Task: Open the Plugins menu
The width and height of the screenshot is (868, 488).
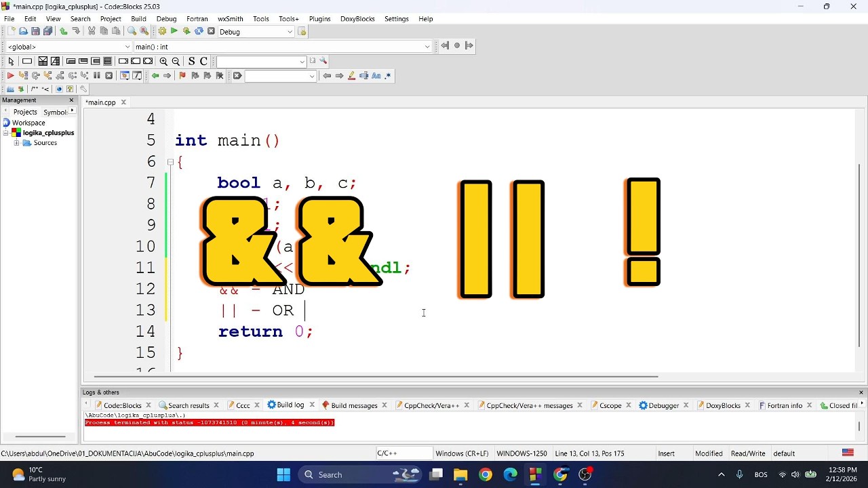Action: [319, 18]
